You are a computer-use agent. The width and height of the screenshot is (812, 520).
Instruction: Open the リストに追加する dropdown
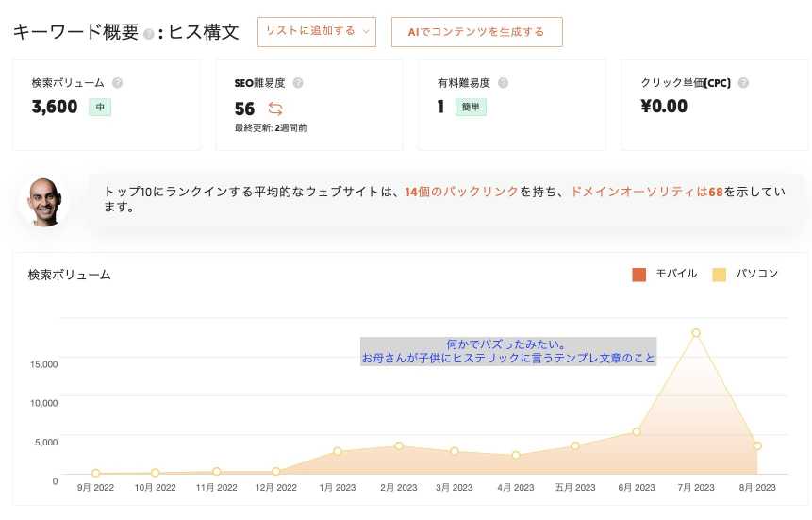[317, 32]
